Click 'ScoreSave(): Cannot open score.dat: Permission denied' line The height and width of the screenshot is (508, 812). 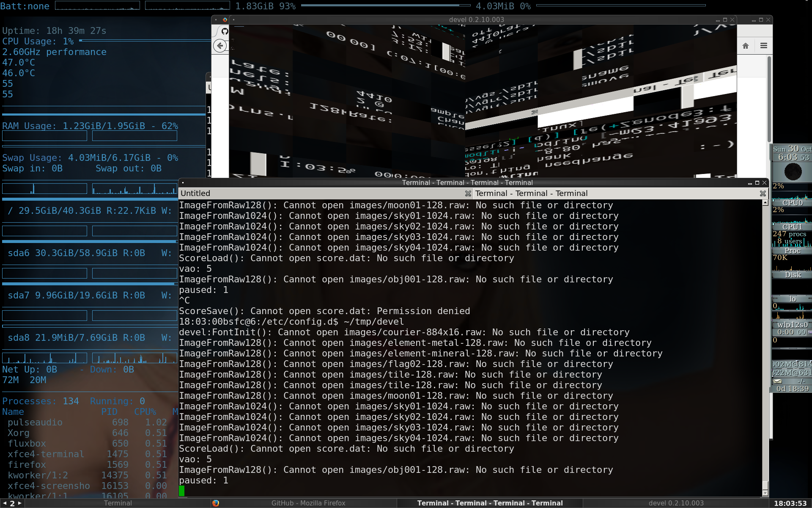(x=324, y=311)
